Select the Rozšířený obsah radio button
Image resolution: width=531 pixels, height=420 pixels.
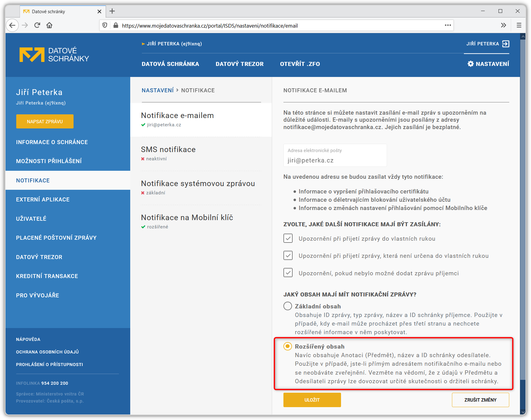[x=288, y=346]
